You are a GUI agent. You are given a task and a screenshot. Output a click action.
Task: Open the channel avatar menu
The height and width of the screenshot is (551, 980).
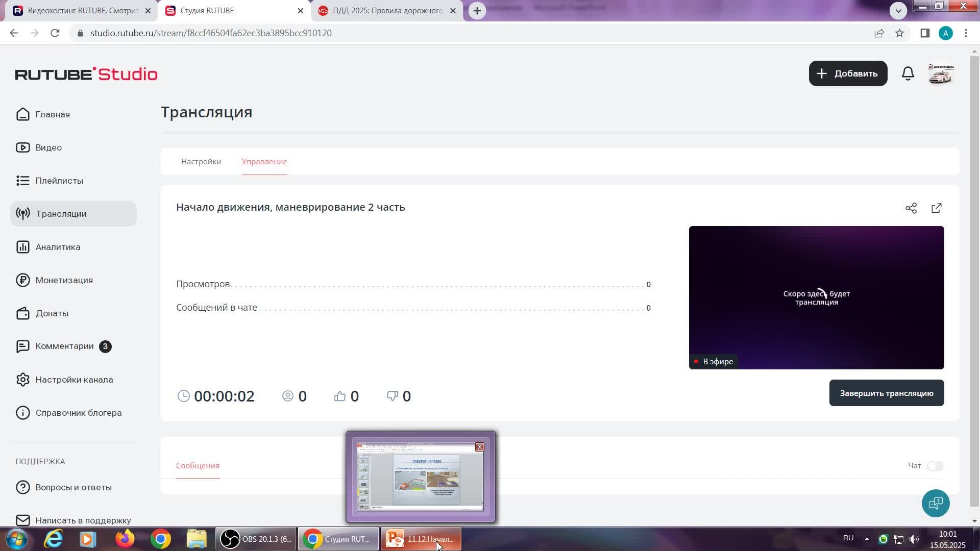(x=941, y=73)
